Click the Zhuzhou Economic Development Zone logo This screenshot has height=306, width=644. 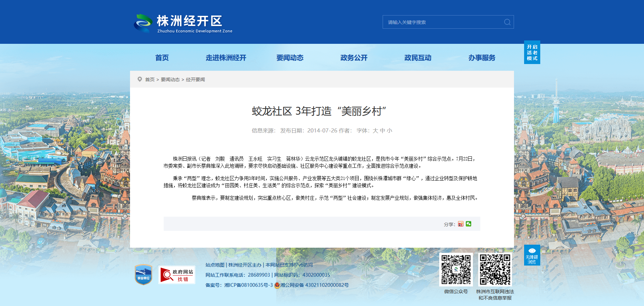183,23
